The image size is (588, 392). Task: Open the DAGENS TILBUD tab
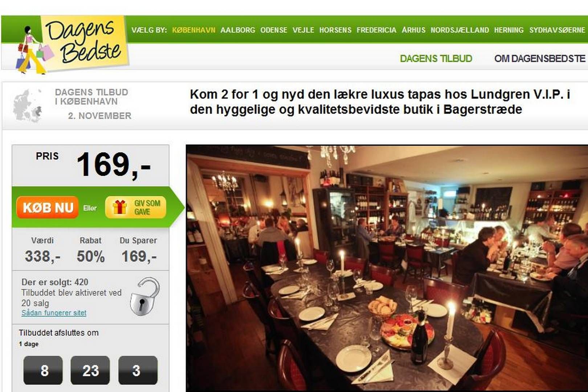click(436, 58)
